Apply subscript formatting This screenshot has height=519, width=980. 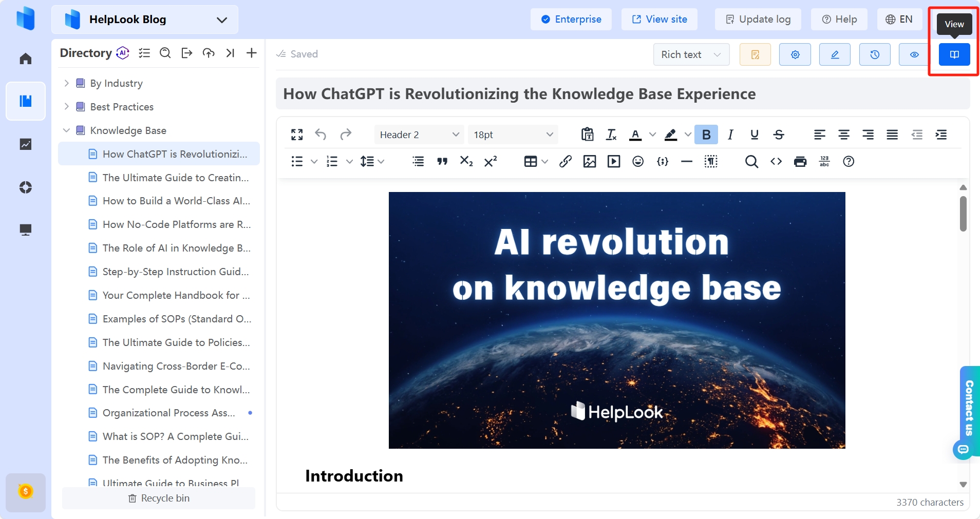466,162
